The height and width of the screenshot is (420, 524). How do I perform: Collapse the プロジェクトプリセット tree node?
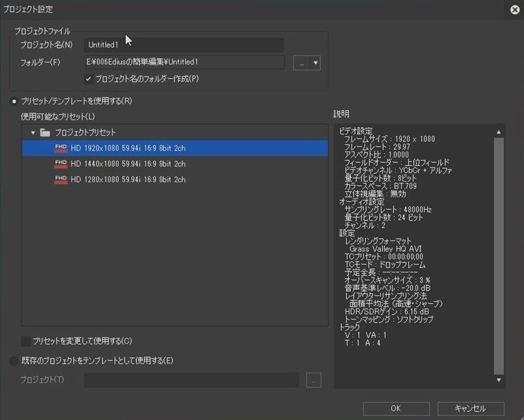click(33, 133)
